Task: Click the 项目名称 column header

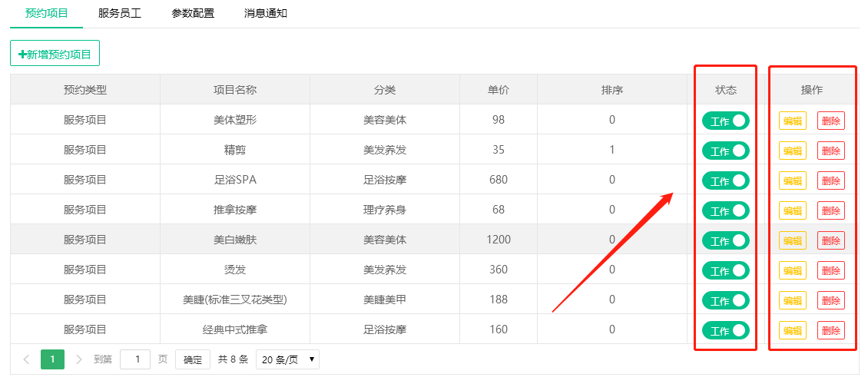Action: [235, 90]
